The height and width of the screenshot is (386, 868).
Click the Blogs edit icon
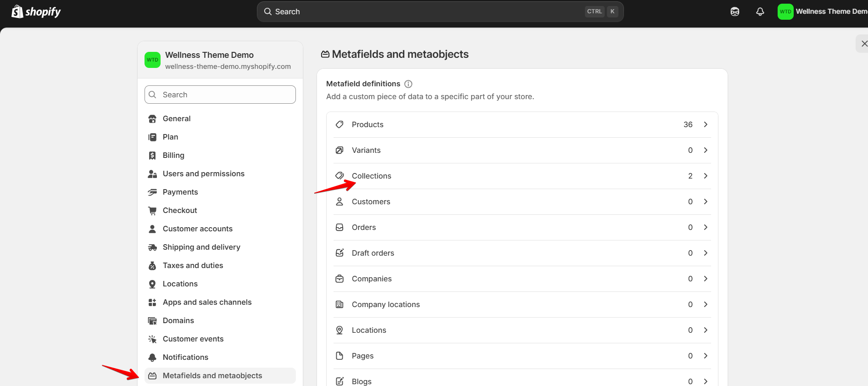[339, 381]
